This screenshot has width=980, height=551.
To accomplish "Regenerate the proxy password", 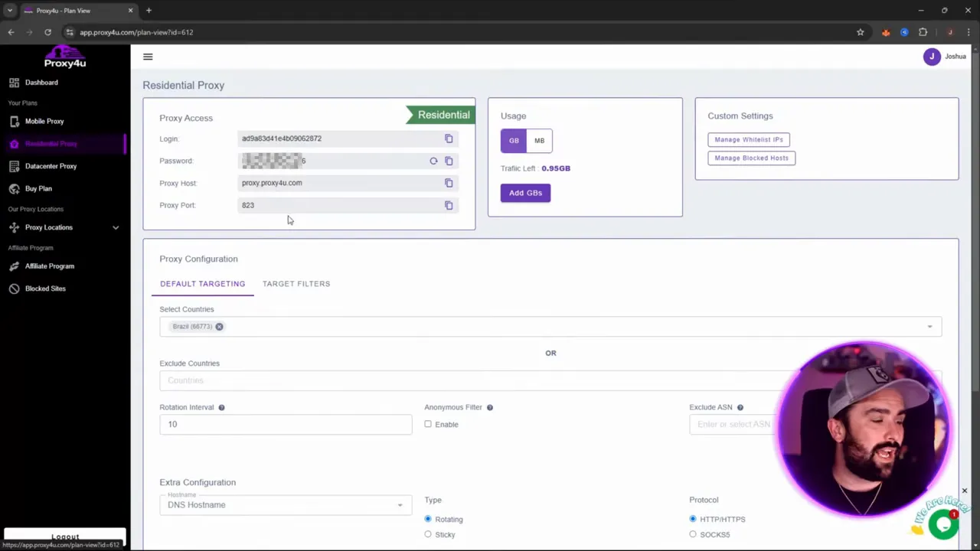I will tap(433, 161).
